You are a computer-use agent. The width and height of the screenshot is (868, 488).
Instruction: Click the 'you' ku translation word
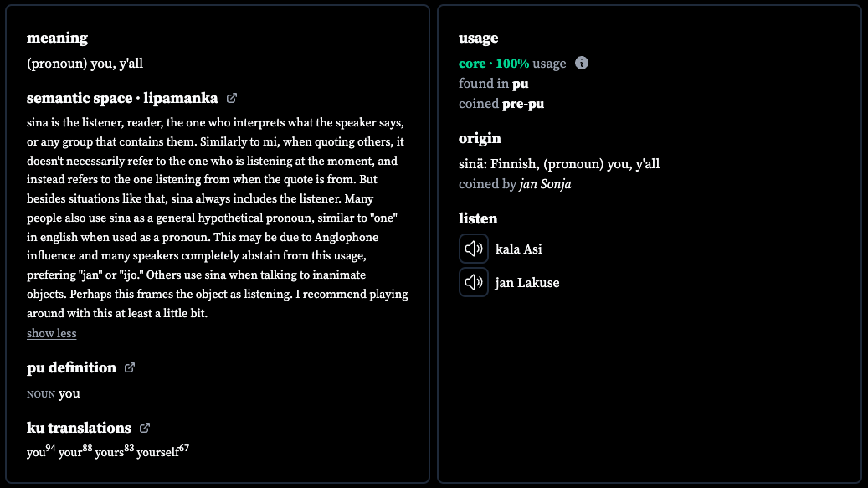click(36, 452)
